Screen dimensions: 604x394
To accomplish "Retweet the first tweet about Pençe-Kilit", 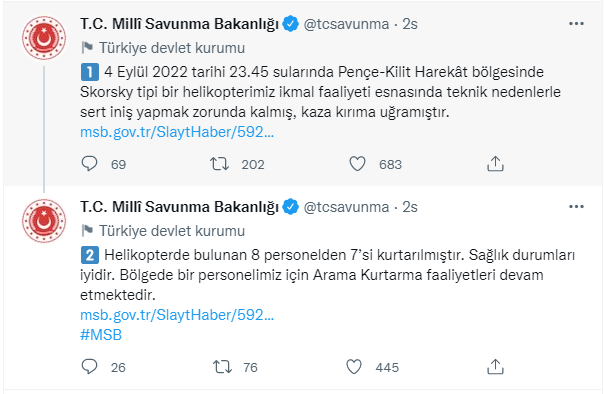I will click(x=220, y=164).
